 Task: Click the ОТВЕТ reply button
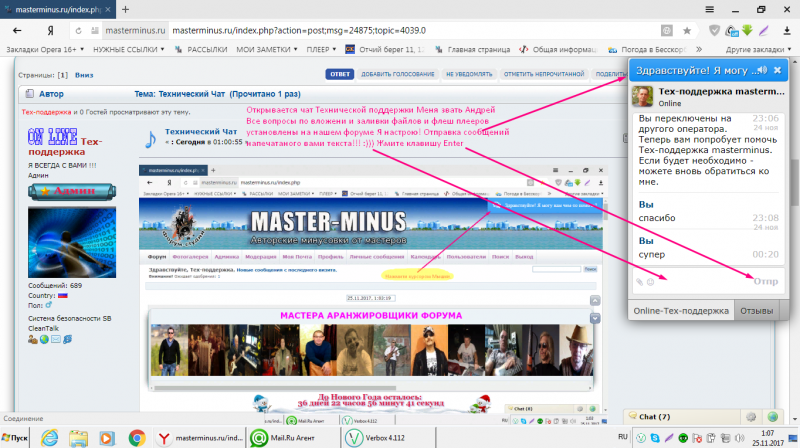coord(340,74)
